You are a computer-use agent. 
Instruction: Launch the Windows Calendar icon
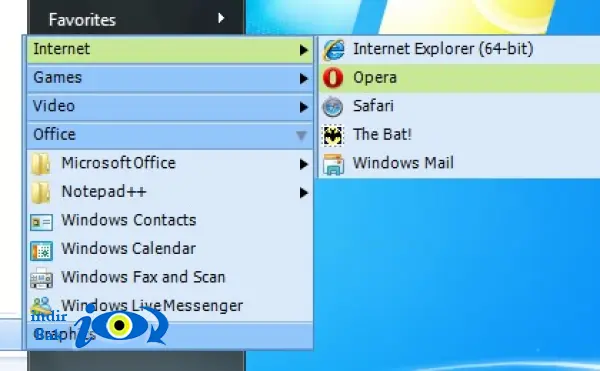[41, 250]
